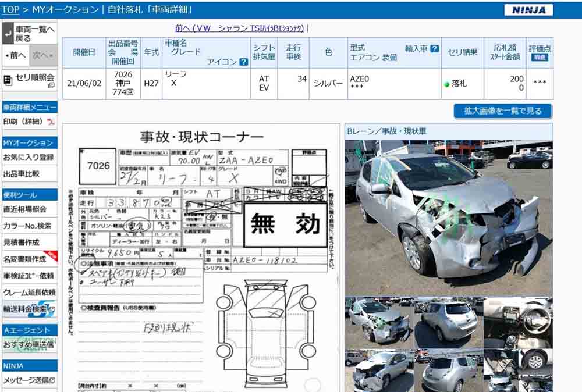
Task: Click the MYオークション sidebar header
Action: pos(30,142)
